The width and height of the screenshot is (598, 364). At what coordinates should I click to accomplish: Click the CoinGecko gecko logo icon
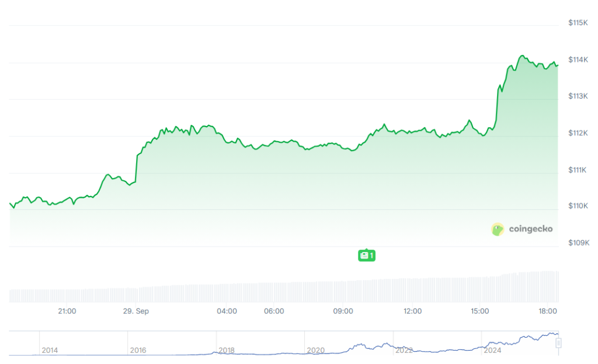coord(498,229)
